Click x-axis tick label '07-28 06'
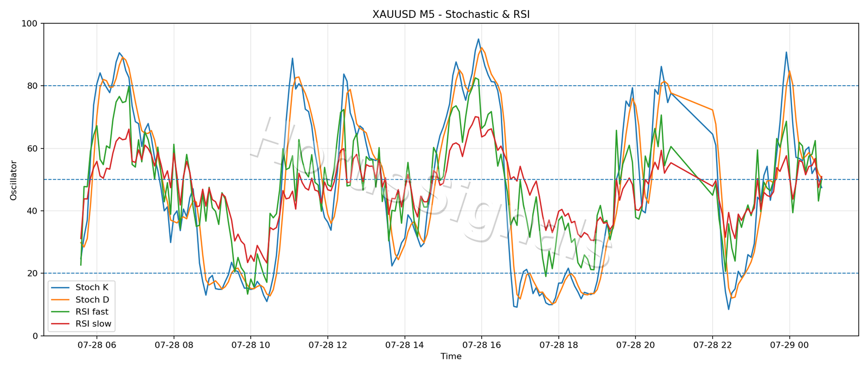868x372 pixels. (97, 345)
